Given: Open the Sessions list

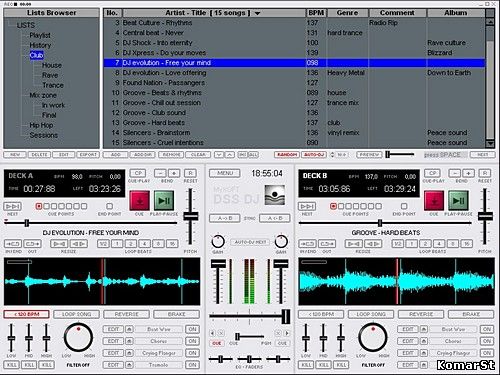Looking at the screenshot, I should click(44, 135).
